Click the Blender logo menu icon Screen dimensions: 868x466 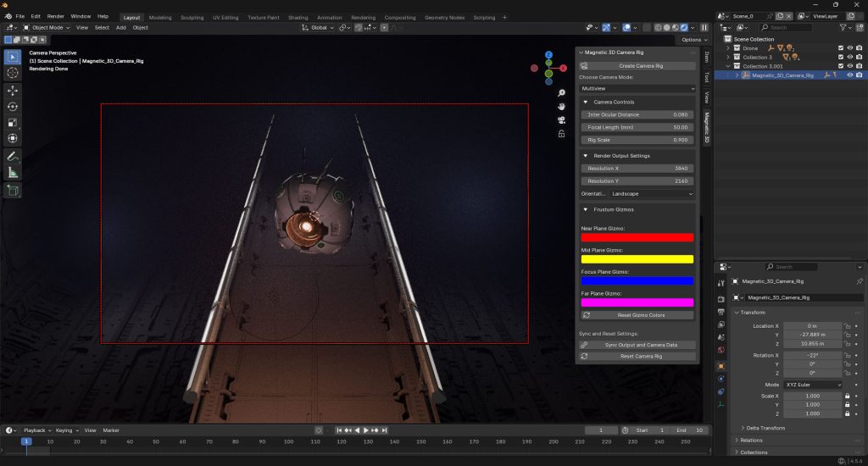point(8,17)
